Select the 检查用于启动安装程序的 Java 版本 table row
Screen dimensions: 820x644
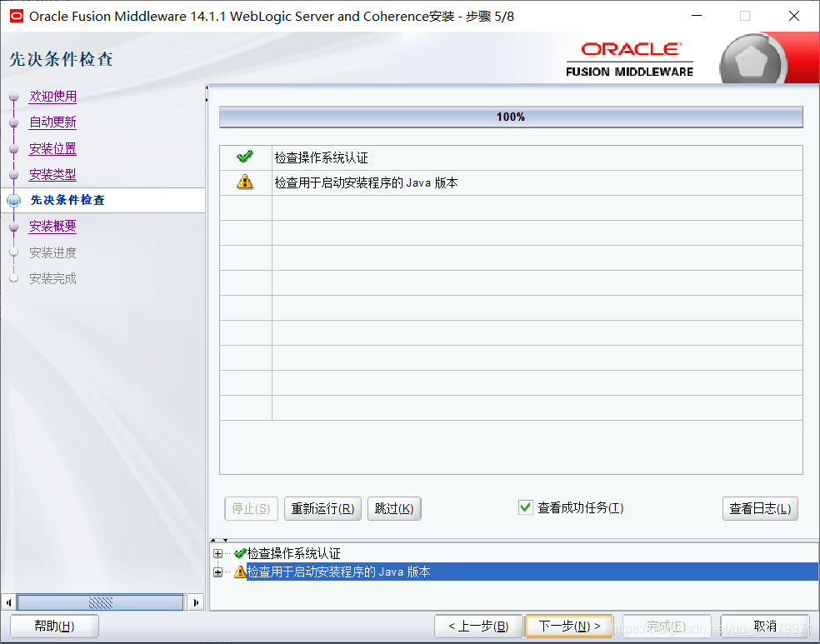click(511, 183)
